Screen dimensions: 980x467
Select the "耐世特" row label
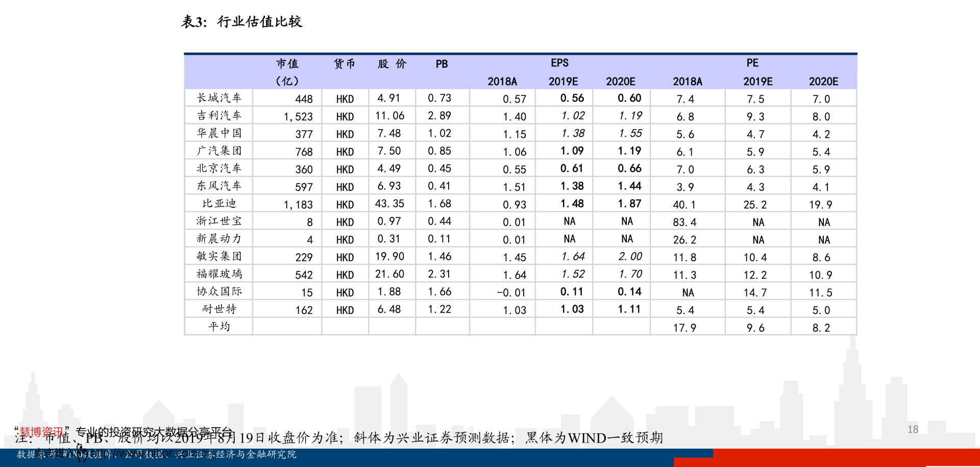click(x=219, y=309)
